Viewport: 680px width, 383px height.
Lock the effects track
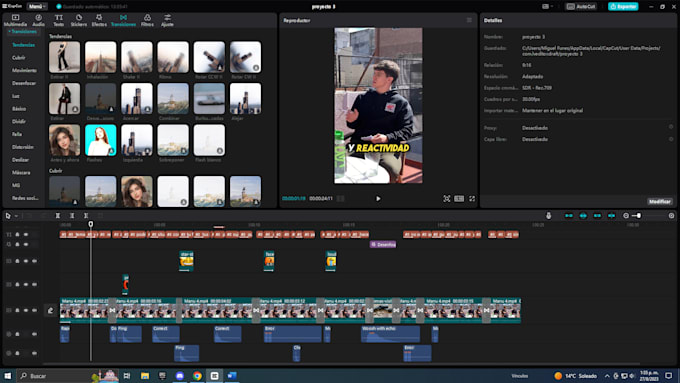(18, 244)
